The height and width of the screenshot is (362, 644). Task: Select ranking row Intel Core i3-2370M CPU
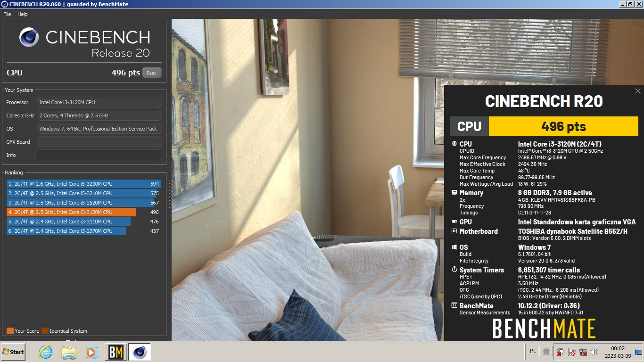pos(84,231)
